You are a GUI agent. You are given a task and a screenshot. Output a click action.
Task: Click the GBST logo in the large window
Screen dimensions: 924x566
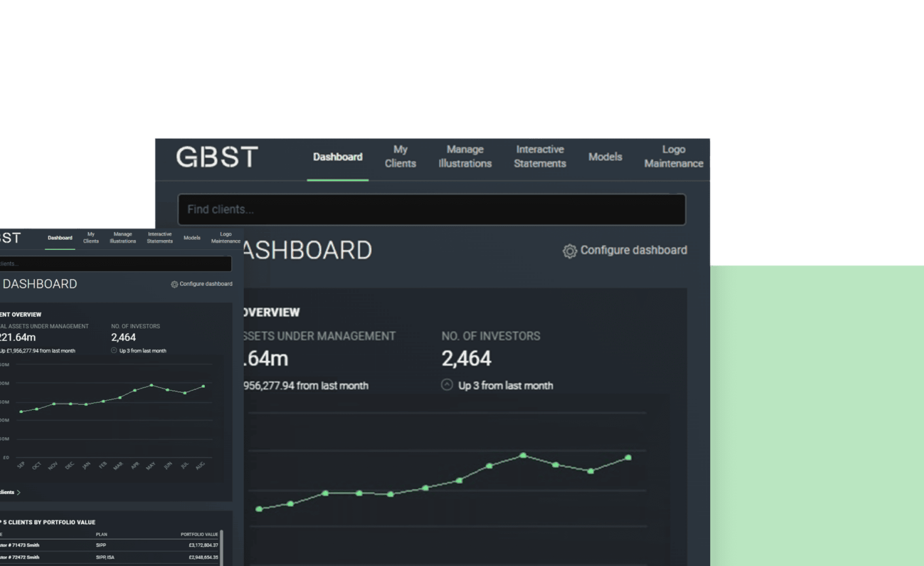point(217,157)
